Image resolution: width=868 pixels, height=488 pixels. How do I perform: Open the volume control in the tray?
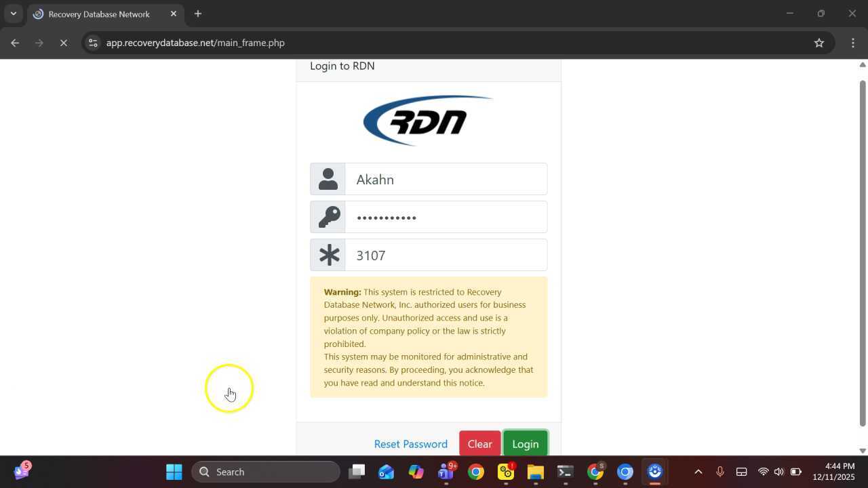coord(779,472)
